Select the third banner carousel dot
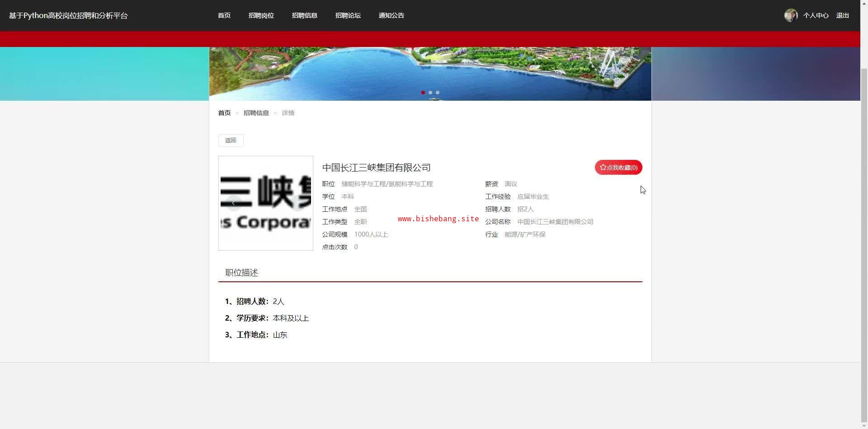 tap(438, 93)
